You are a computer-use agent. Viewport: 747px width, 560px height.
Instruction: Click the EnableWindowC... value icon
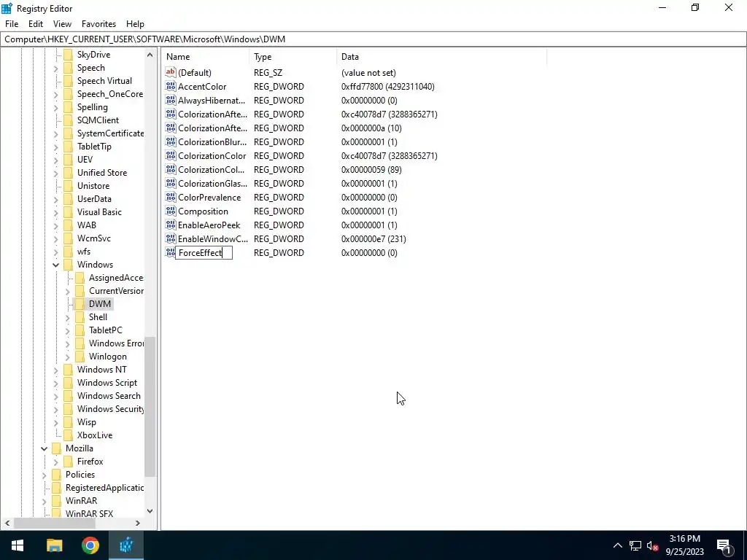(171, 238)
